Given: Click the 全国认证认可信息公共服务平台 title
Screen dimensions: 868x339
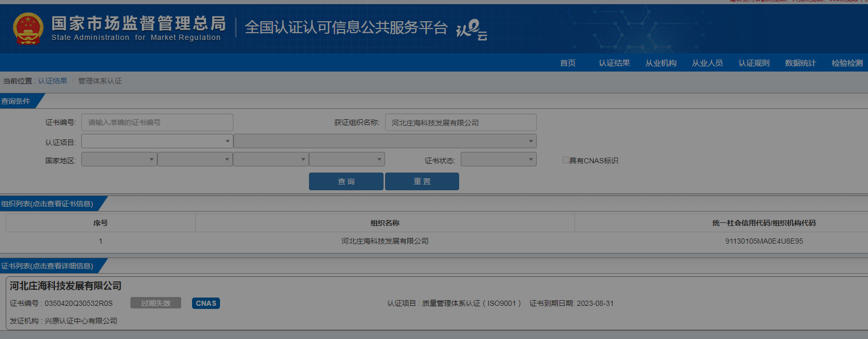Looking at the screenshot, I should click(346, 27).
